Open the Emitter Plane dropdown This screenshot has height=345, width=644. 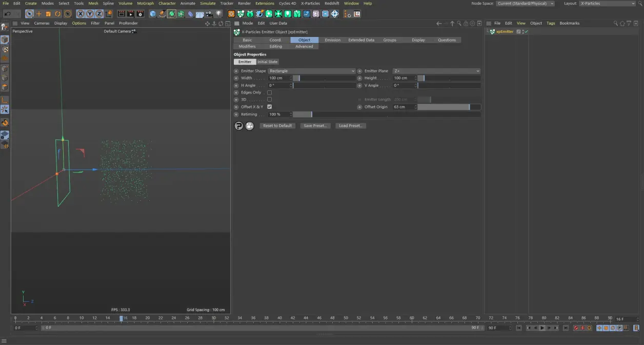point(436,71)
